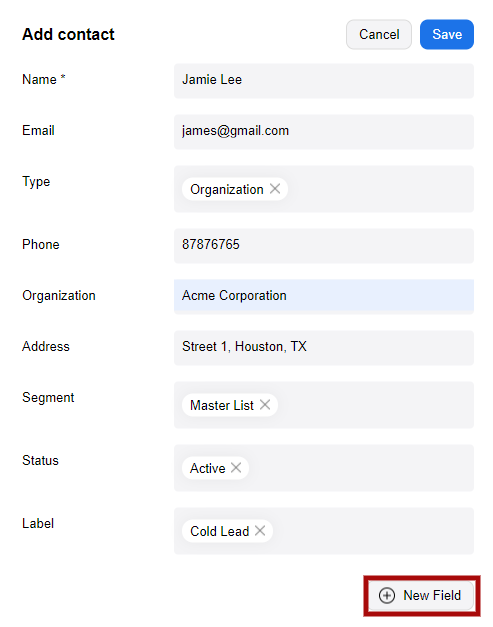Click the Organization field with Acme Corporation
Viewport: 493px width, 627px height.
(324, 297)
